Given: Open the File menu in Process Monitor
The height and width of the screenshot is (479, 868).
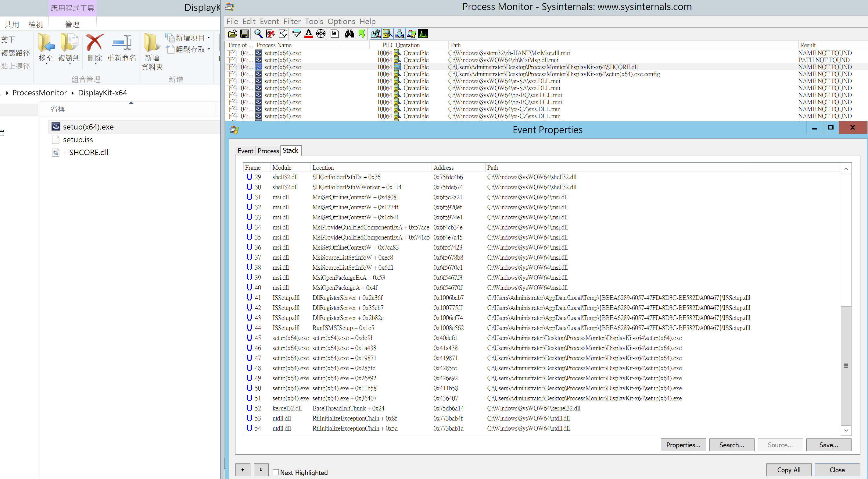Looking at the screenshot, I should click(232, 22).
